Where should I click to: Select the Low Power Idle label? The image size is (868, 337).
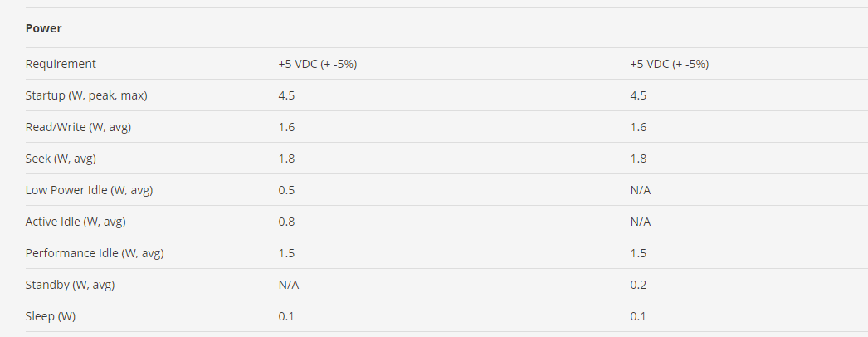coord(89,190)
